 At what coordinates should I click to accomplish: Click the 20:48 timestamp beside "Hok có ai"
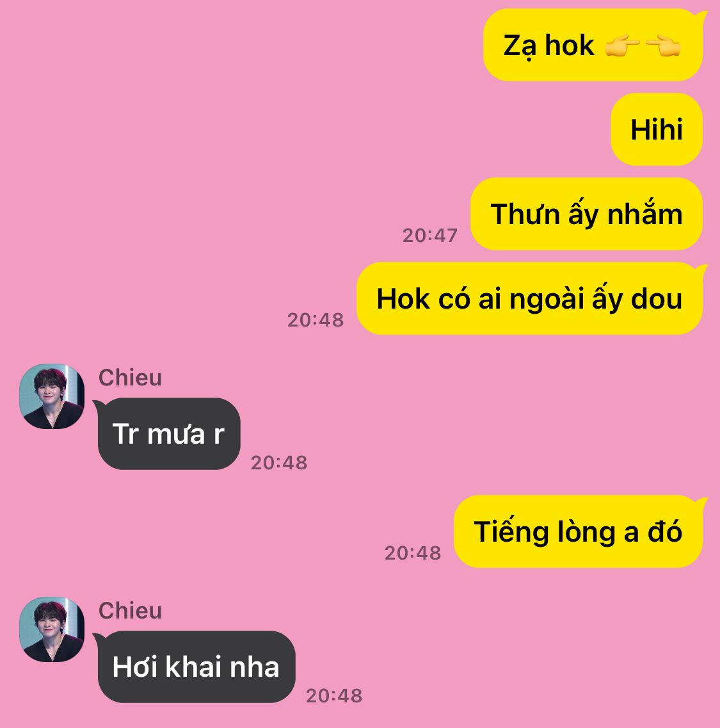click(x=316, y=320)
